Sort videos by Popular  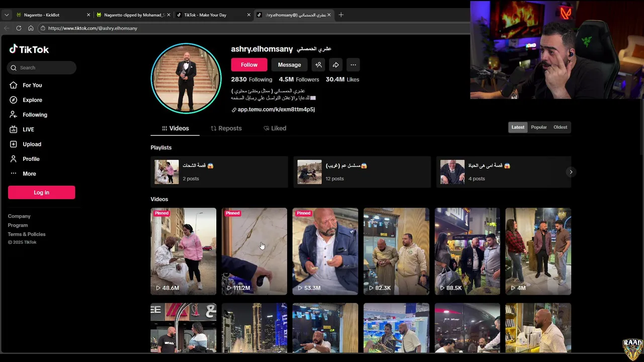tap(539, 127)
